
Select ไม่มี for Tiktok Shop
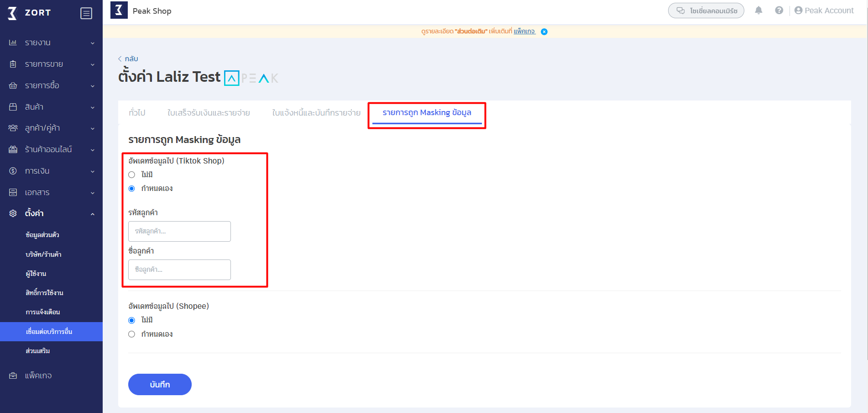[131, 175]
